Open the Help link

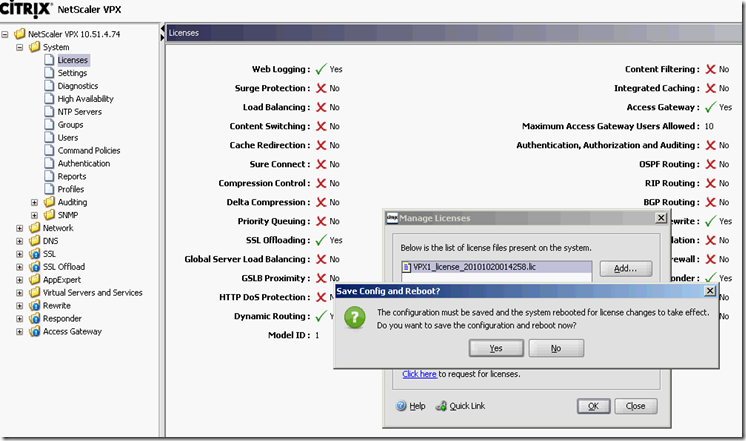[x=417, y=406]
